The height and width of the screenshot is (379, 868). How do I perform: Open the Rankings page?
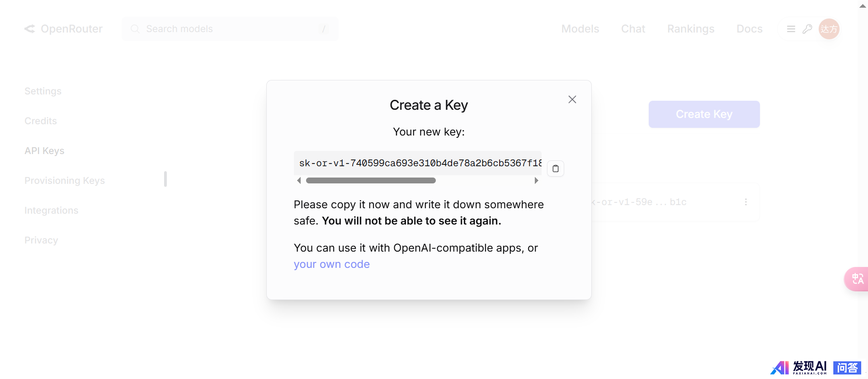691,29
